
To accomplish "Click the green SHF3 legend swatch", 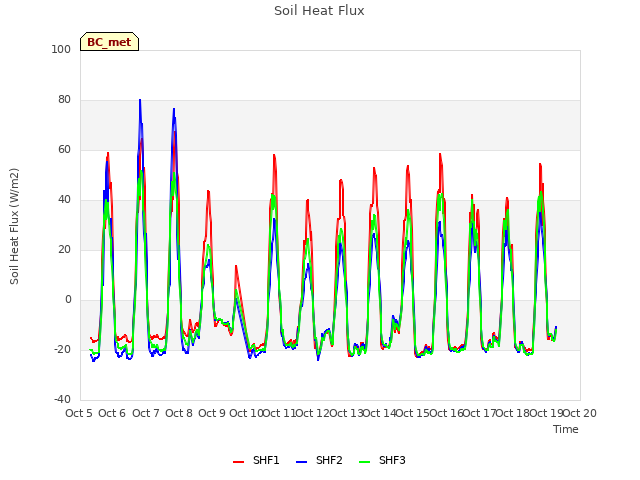I will pos(364,462).
